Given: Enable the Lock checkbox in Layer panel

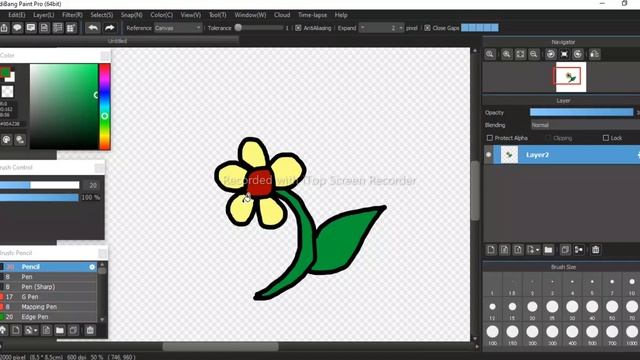Looking at the screenshot, I should tap(606, 138).
